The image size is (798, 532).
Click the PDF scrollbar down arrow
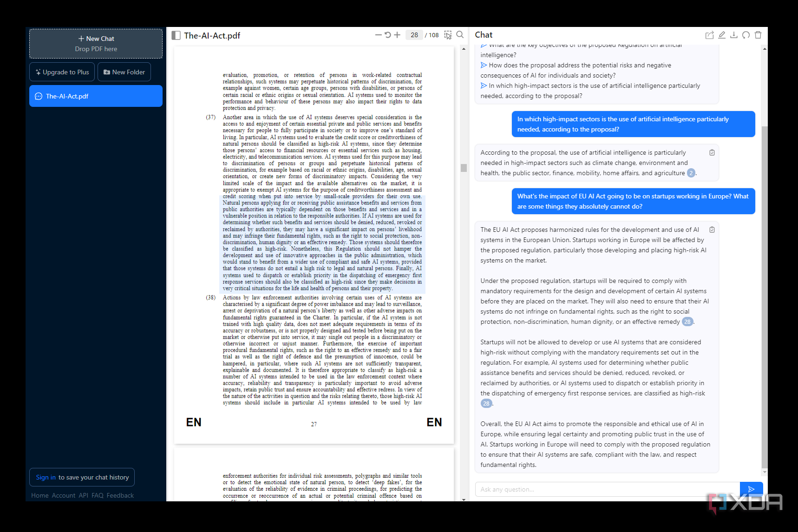tap(464, 499)
